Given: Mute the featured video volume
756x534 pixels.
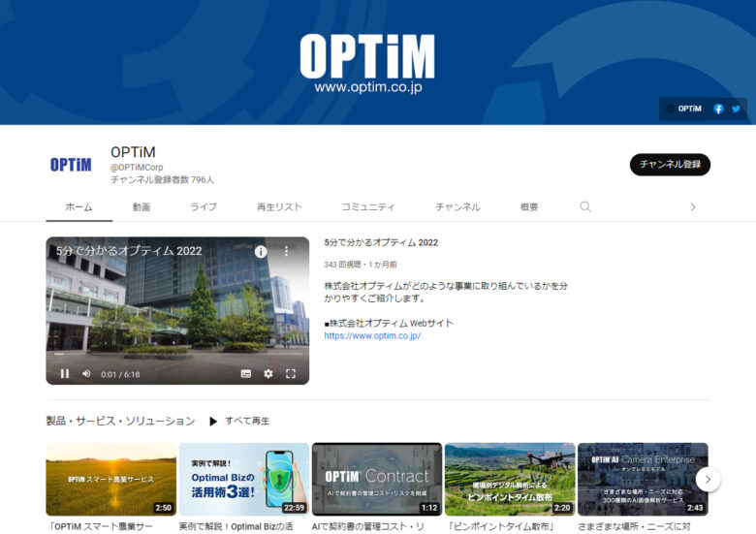Looking at the screenshot, I should click(86, 374).
